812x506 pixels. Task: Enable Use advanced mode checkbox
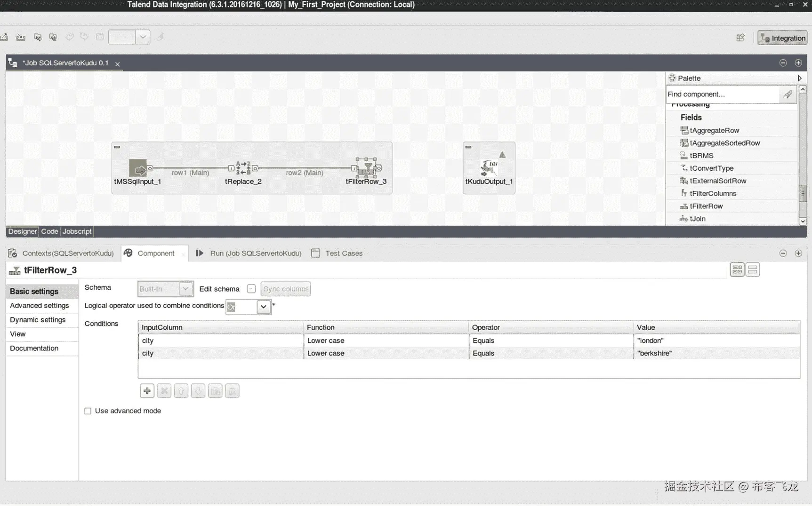click(x=88, y=411)
